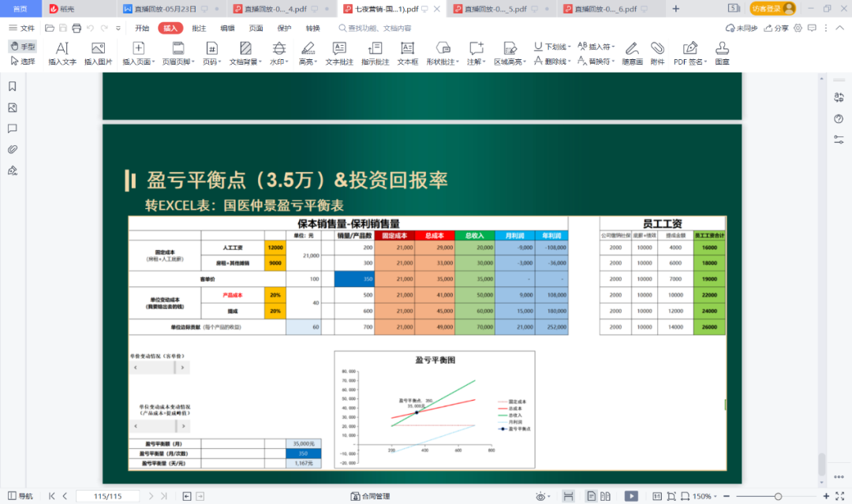Switch to the Annotate (批注) ribbon tab
The height and width of the screenshot is (504, 852).
point(199,28)
